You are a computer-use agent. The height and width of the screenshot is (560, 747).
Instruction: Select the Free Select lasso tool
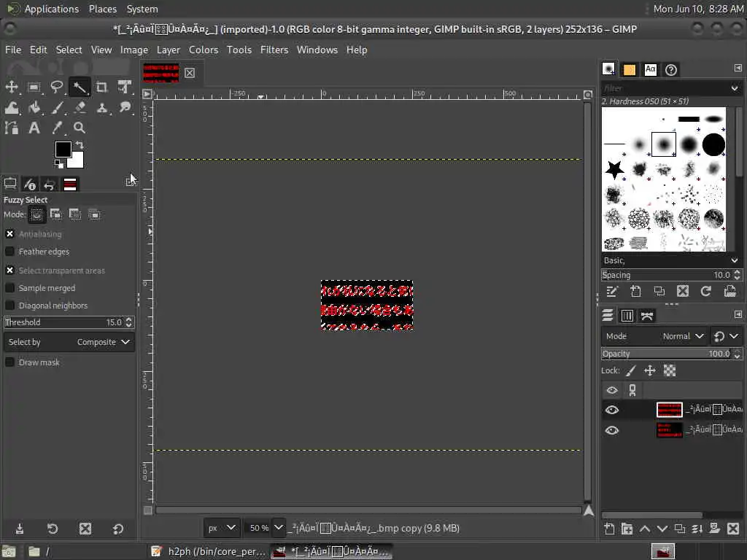(x=57, y=87)
